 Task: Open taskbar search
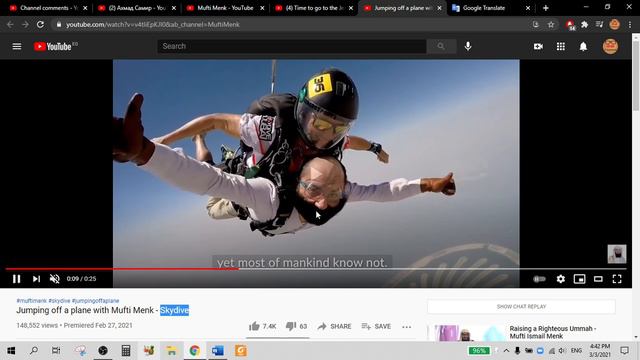pos(34,351)
